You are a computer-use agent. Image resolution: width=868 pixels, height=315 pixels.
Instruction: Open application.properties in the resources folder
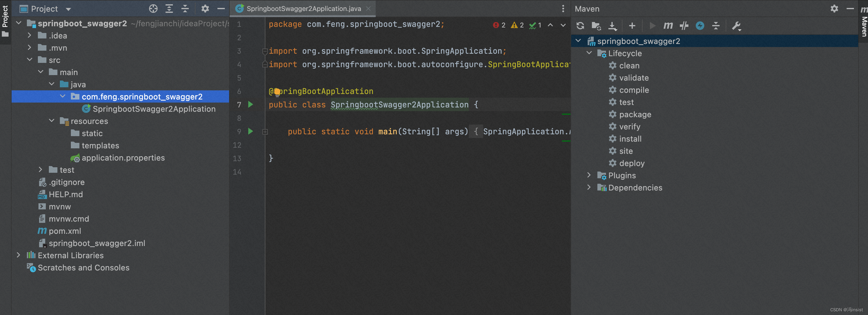123,158
